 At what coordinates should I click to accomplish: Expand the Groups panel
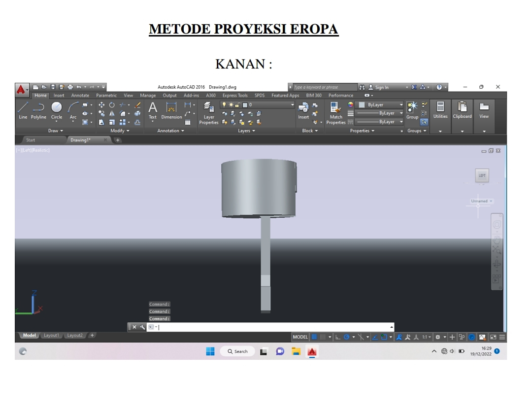[x=417, y=131]
